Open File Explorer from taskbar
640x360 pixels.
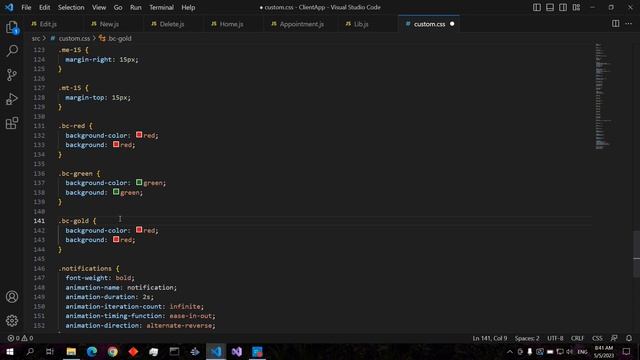tap(71, 351)
